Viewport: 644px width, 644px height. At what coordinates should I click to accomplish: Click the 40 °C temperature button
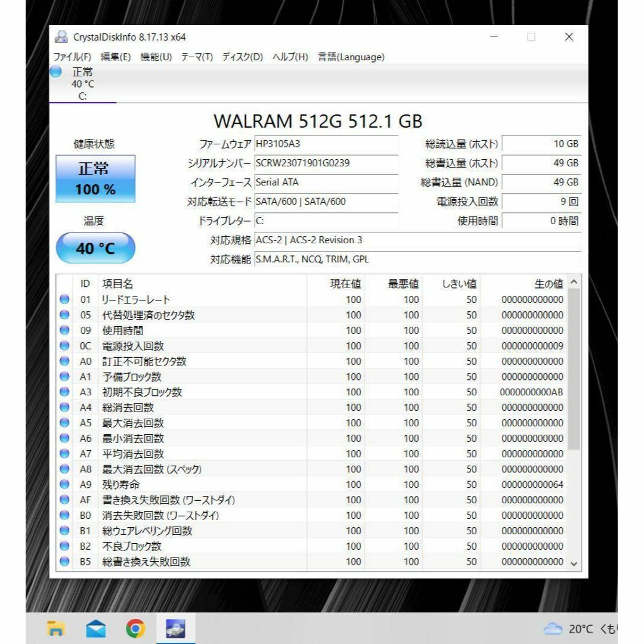[x=95, y=247]
